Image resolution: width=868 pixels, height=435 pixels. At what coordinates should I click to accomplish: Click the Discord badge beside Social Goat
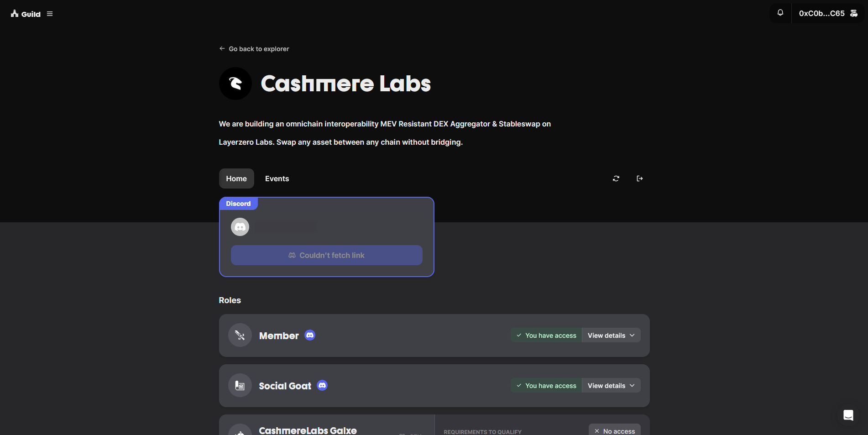click(322, 386)
